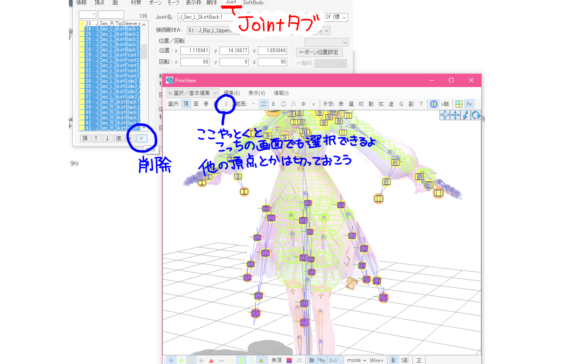Screen dimensions: 588x364
Task: Click the dark-blue cross-arrow view icon
Action: 455,115
